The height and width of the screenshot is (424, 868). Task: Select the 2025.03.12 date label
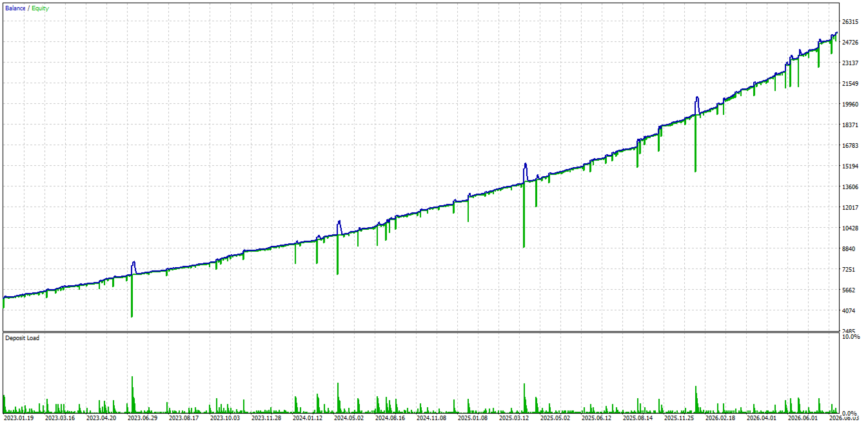tap(515, 418)
